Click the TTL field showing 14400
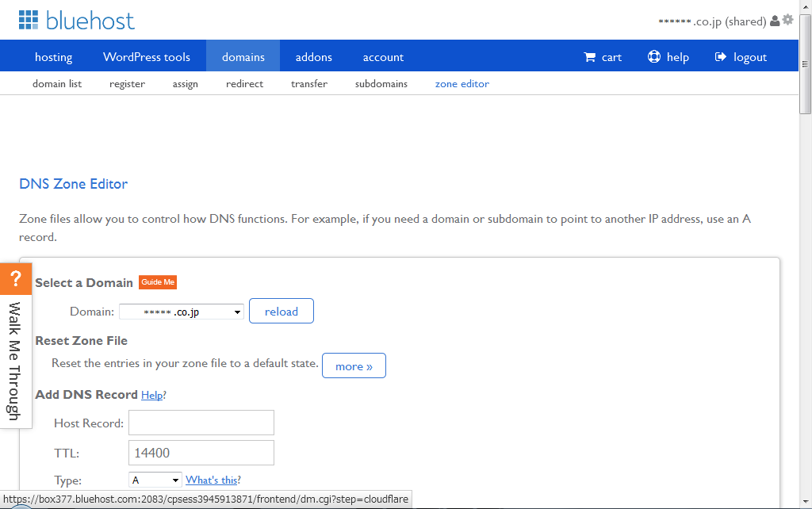 point(201,453)
